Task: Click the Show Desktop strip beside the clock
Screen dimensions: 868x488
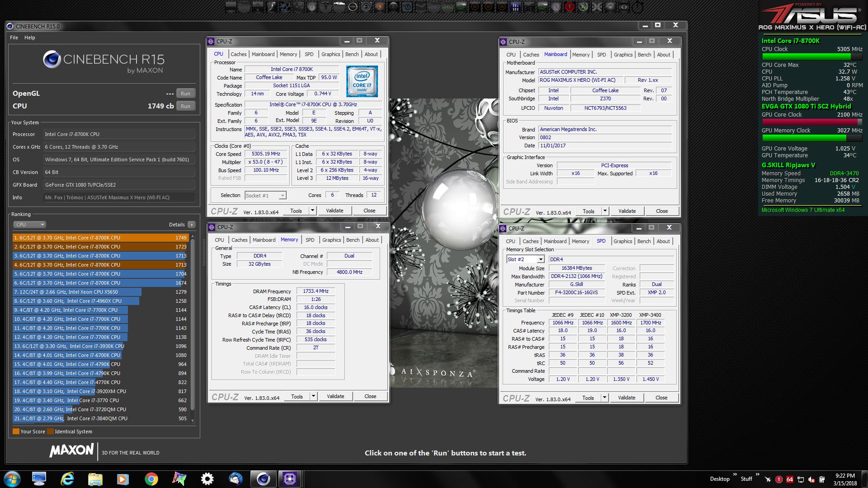Action: click(x=864, y=479)
